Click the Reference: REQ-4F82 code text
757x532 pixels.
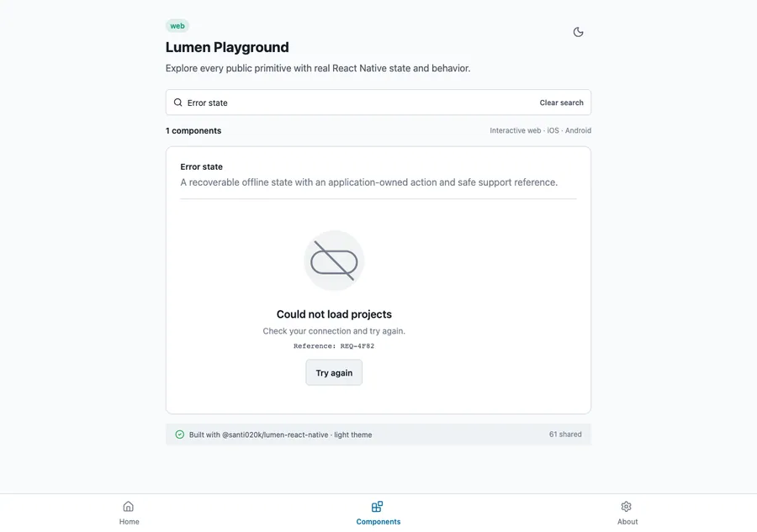[x=334, y=345]
